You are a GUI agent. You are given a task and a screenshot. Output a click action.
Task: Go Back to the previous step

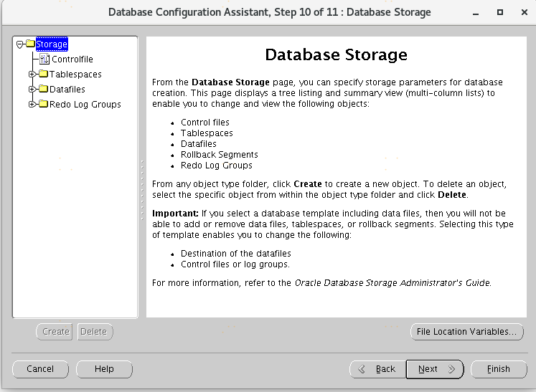coord(377,369)
